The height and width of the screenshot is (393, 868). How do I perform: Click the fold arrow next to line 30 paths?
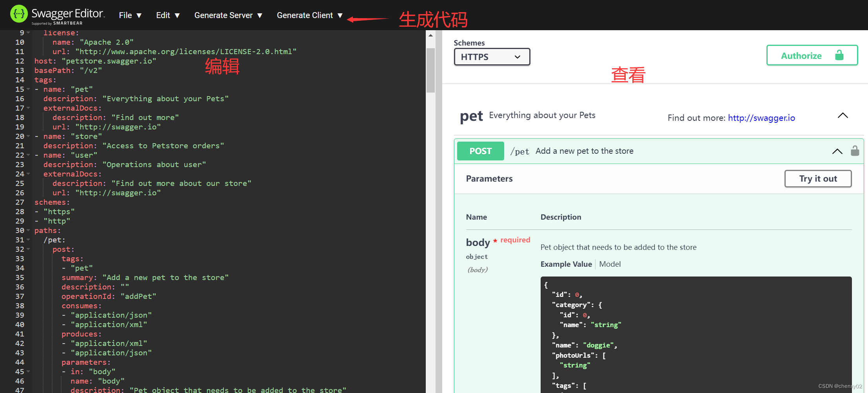click(29, 230)
